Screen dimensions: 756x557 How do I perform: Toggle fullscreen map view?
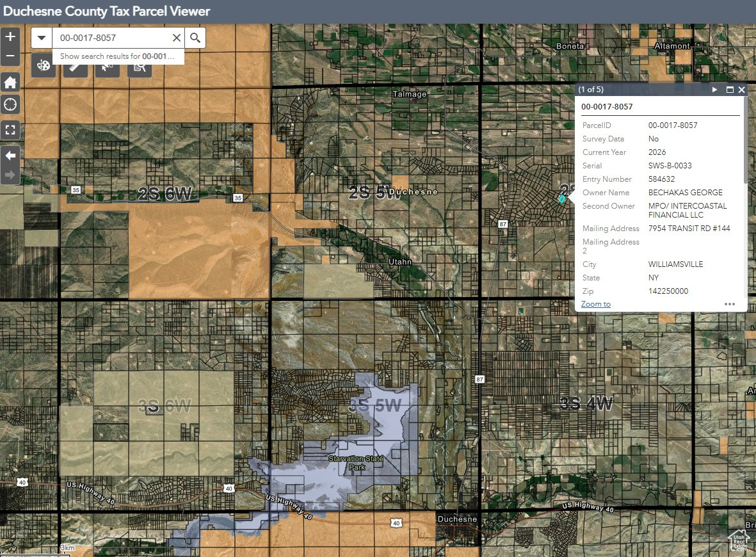[10, 130]
